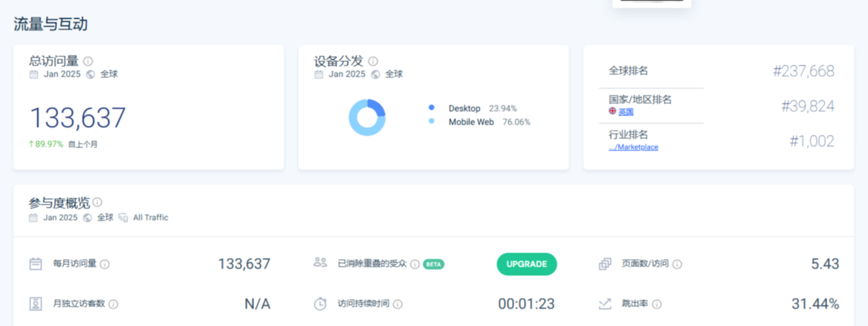Open the .../Marketplace industry link

coord(633,147)
